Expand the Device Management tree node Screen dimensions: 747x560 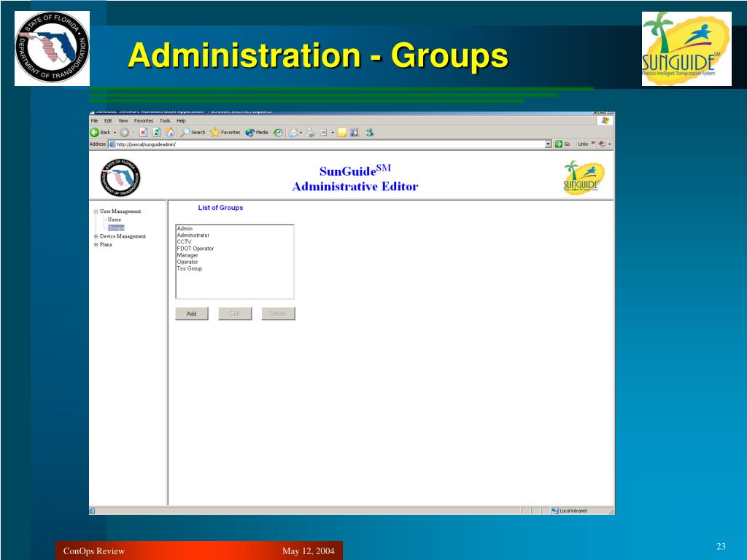[x=96, y=236]
